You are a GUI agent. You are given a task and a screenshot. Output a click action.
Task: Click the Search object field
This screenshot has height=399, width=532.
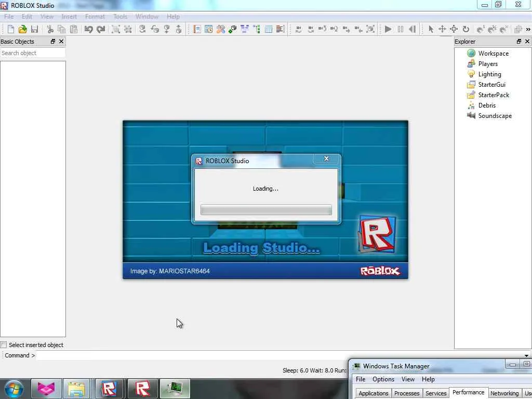pos(33,53)
